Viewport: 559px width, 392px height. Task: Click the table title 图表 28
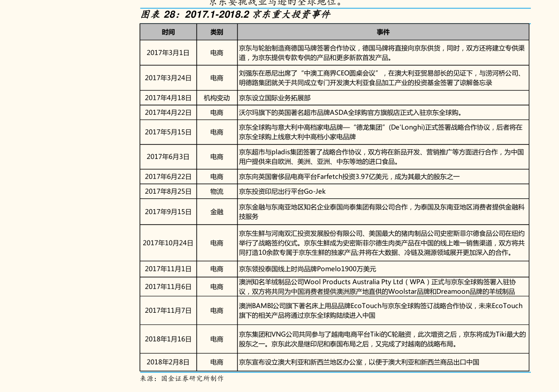coord(235,14)
